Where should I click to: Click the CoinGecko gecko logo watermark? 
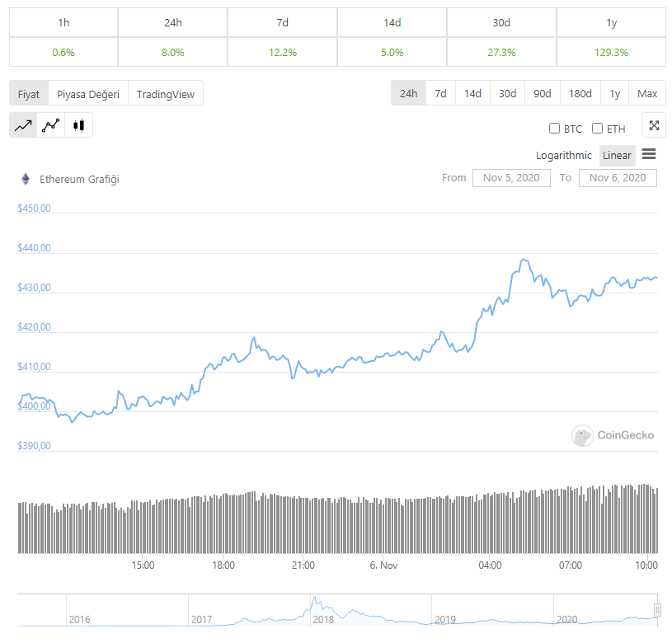[x=583, y=435]
